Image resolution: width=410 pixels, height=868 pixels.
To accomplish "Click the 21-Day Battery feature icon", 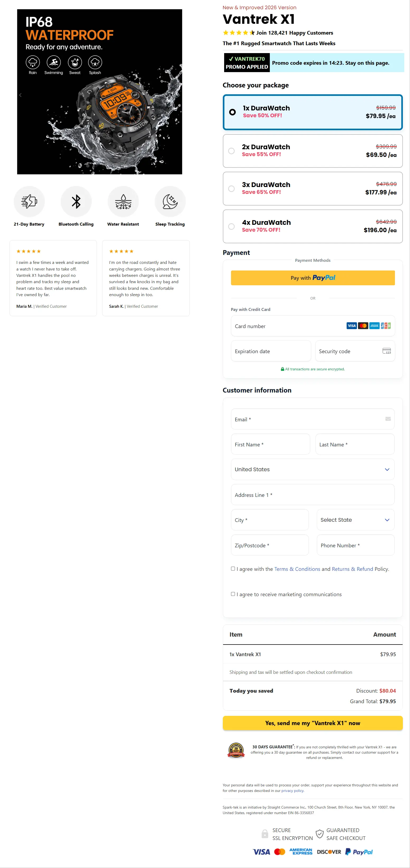I will tap(29, 202).
